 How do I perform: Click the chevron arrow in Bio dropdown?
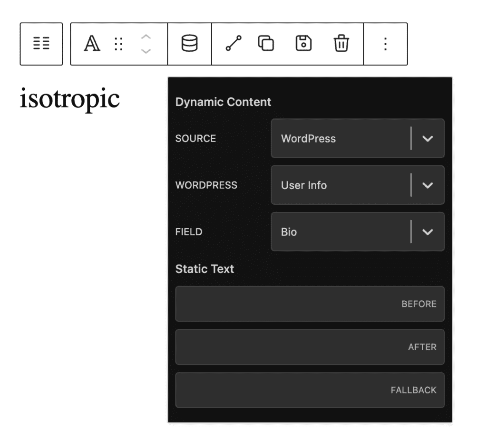pos(428,232)
